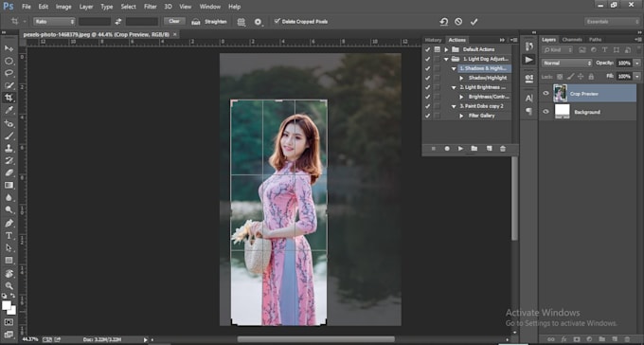Click the Clear ratio button

174,21
